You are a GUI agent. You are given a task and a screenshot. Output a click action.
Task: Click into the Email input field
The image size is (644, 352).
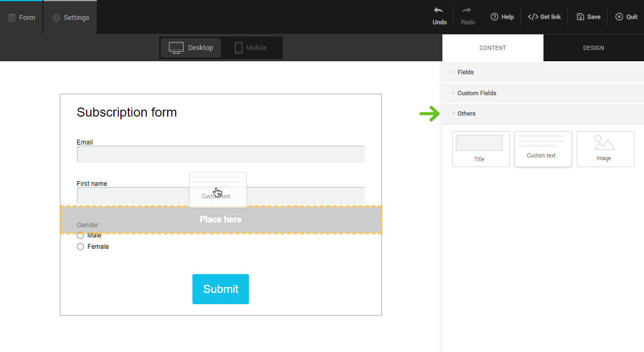[x=220, y=154]
